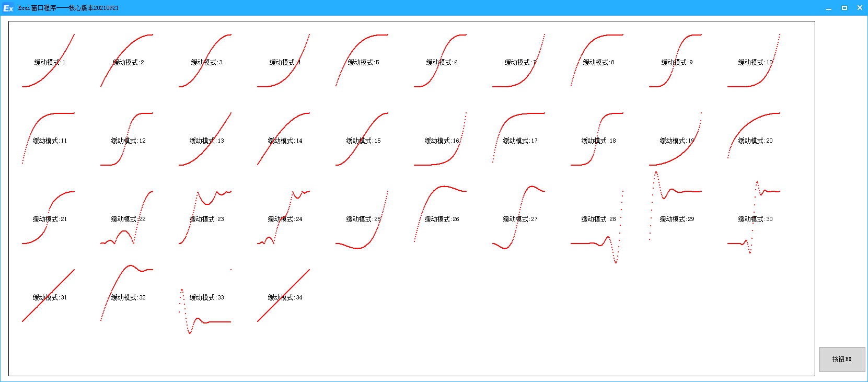Select the 缓动模式:1 curve label
This screenshot has width=868, height=382.
50,62
